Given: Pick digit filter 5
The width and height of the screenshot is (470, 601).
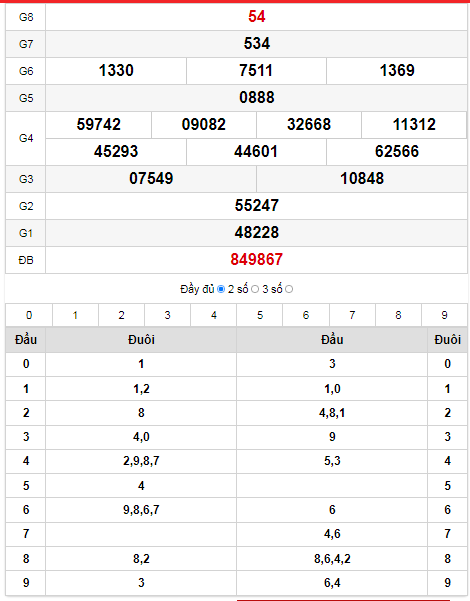Looking at the screenshot, I should pos(260,315).
